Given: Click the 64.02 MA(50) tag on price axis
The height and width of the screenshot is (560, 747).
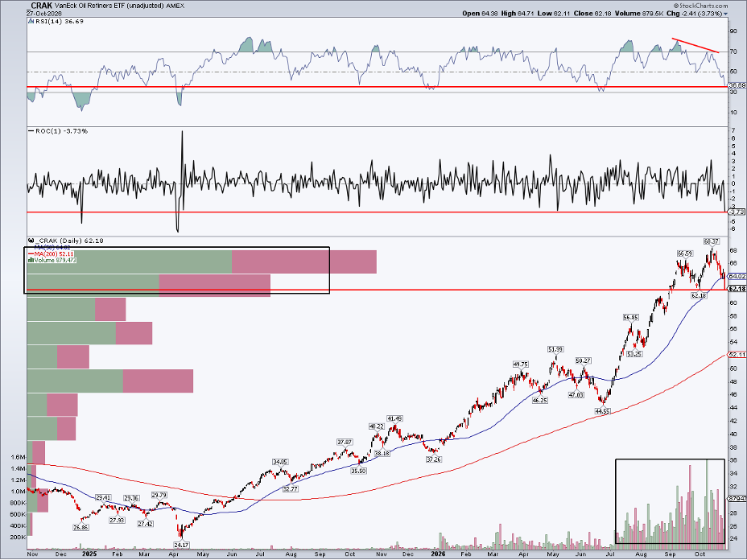Looking at the screenshot, I should (x=737, y=277).
